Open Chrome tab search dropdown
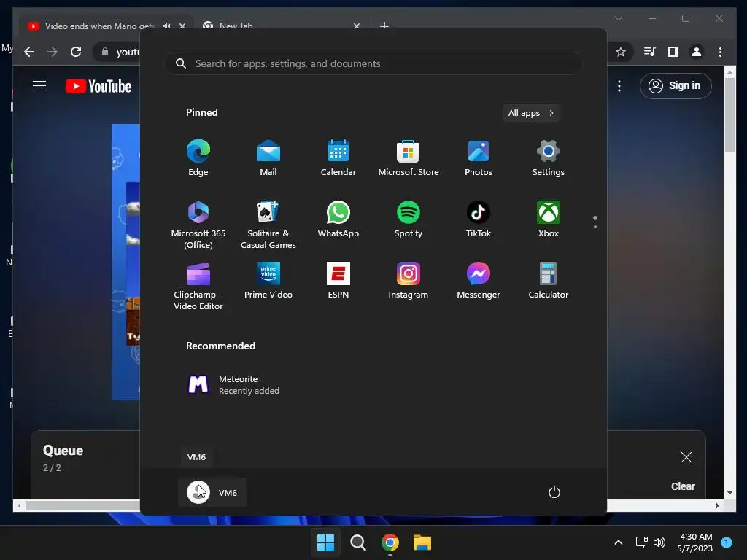The height and width of the screenshot is (560, 747). [619, 18]
